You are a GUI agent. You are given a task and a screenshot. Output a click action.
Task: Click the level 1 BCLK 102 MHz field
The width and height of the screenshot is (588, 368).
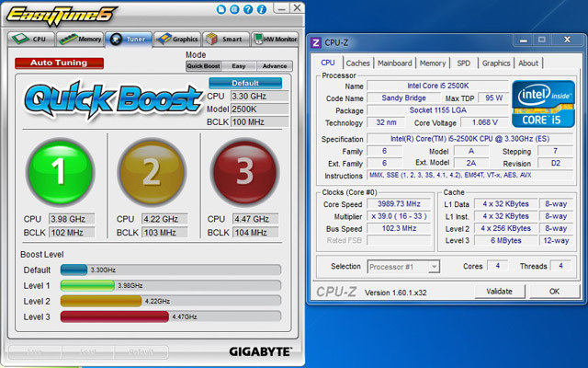(72, 233)
